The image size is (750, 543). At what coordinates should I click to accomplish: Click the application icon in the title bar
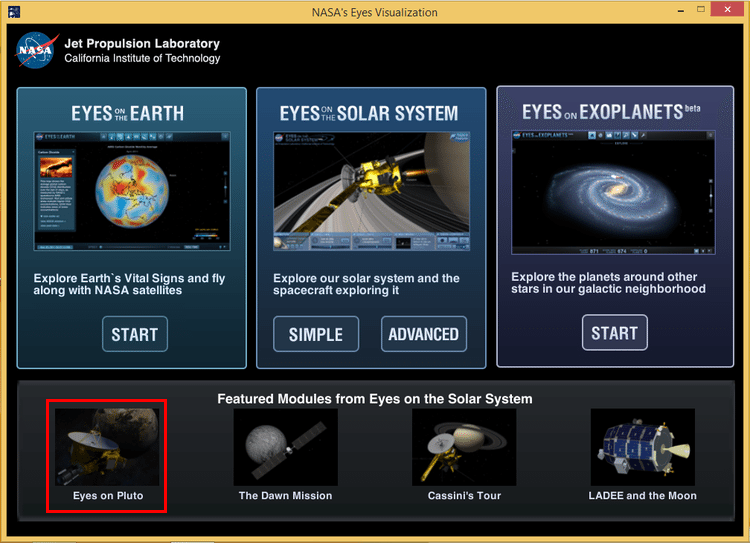[x=14, y=11]
